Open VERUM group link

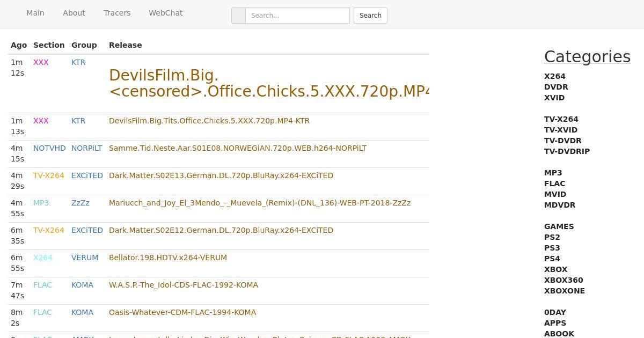[85, 258]
